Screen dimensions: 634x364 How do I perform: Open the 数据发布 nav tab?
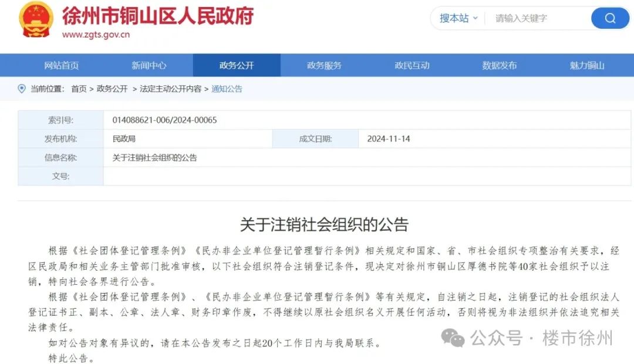pos(500,65)
